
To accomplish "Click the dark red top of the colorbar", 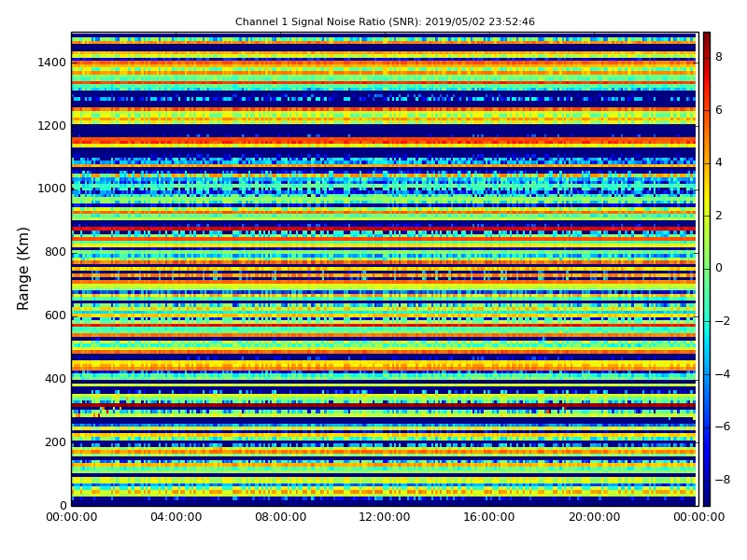I will [707, 40].
